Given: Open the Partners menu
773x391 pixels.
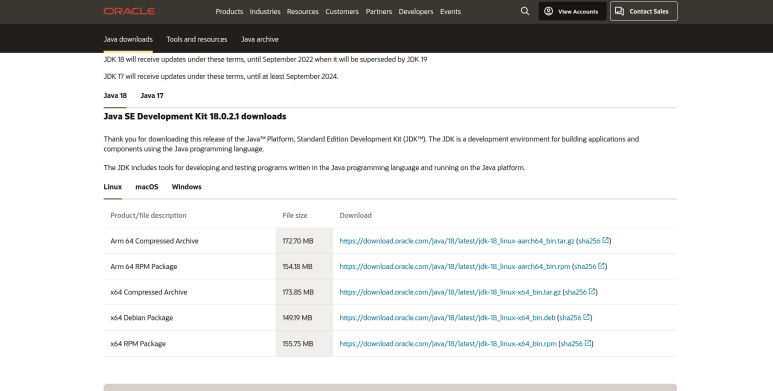Looking at the screenshot, I should [379, 11].
